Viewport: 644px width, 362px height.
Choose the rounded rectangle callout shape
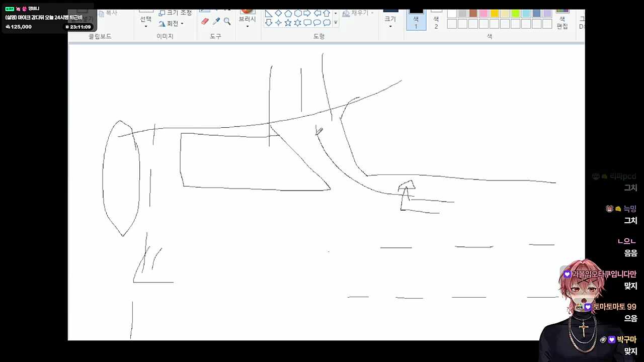point(307,23)
